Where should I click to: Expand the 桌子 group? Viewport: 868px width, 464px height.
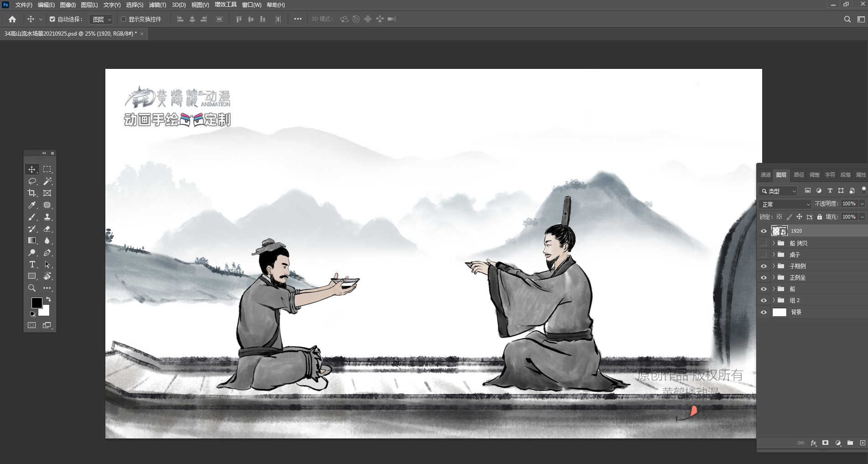[x=774, y=255]
